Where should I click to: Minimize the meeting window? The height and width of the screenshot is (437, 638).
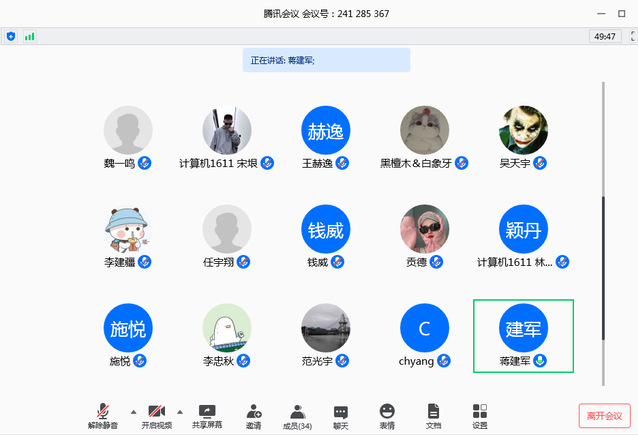pyautogui.click(x=601, y=14)
